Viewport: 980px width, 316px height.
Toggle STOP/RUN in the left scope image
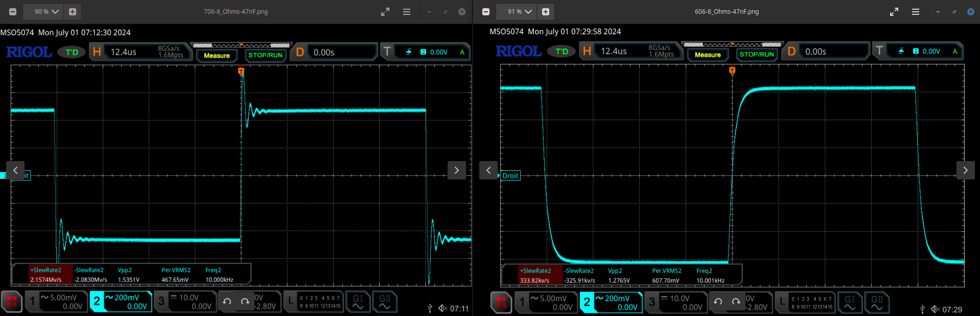pos(265,55)
